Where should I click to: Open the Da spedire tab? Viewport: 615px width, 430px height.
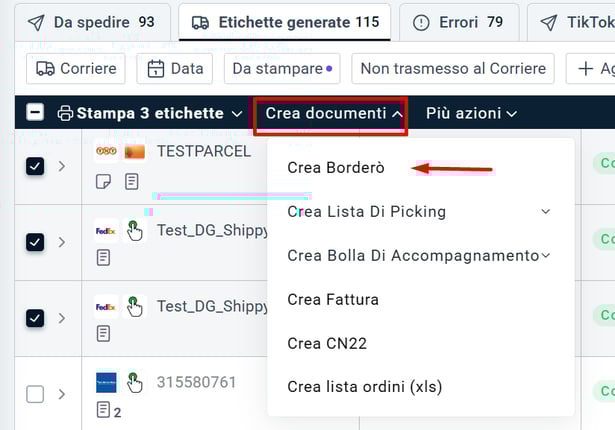[x=91, y=22]
